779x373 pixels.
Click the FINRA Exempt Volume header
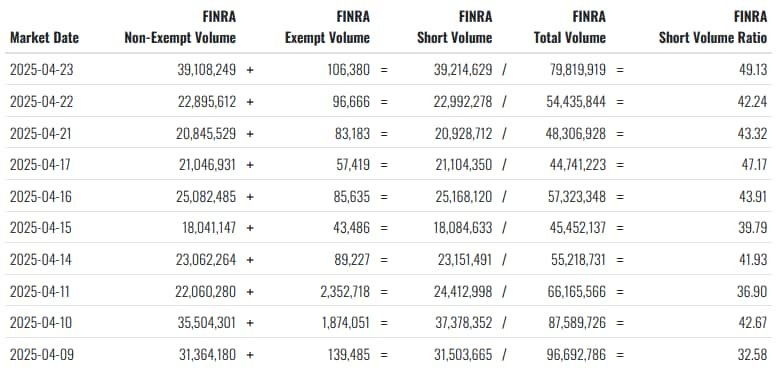pyautogui.click(x=327, y=27)
